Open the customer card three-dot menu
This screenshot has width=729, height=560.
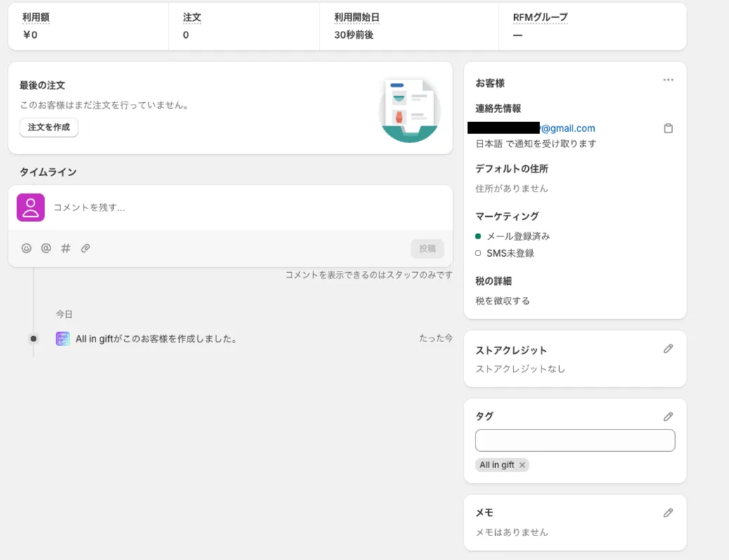tap(668, 80)
